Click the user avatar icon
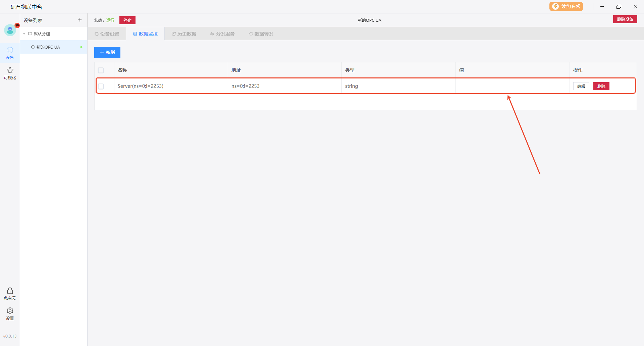 point(10,30)
